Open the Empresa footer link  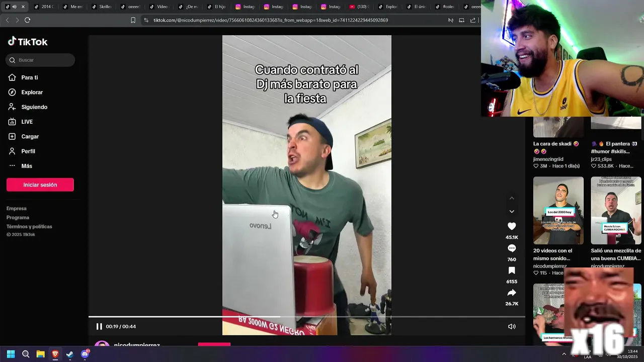pos(17,208)
